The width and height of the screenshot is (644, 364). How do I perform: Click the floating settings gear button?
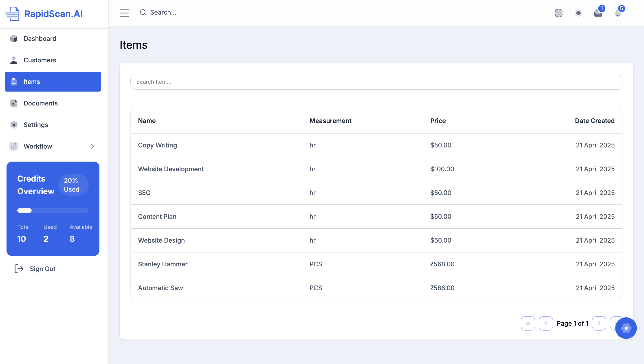[x=626, y=328]
